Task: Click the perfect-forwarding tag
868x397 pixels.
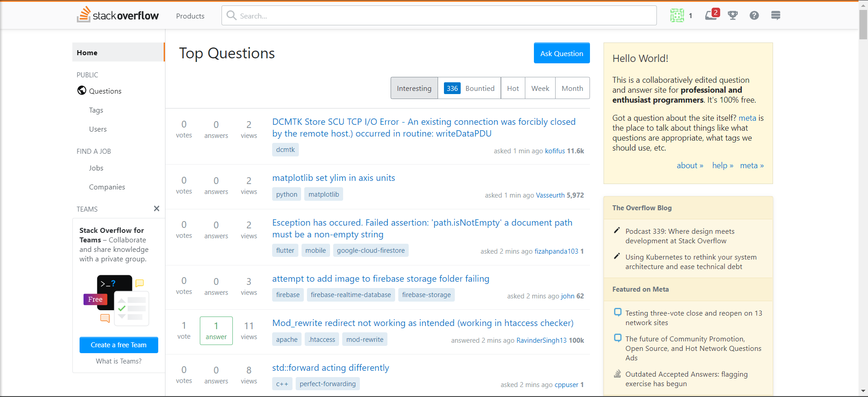Action: point(328,384)
